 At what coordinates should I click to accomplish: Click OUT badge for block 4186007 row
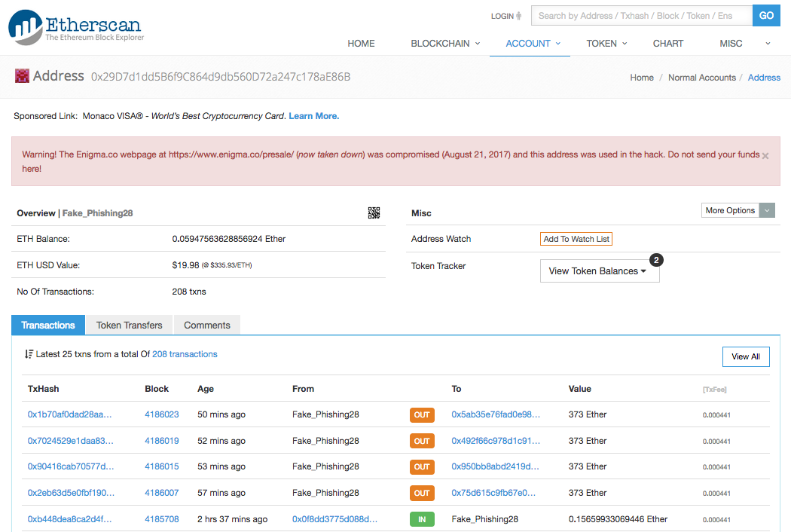tap(422, 493)
